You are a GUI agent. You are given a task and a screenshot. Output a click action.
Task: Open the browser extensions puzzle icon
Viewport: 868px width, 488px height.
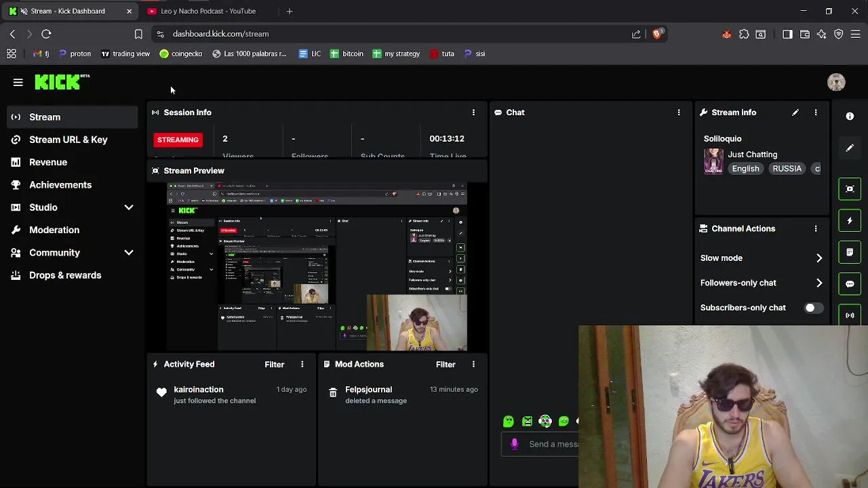pos(744,34)
